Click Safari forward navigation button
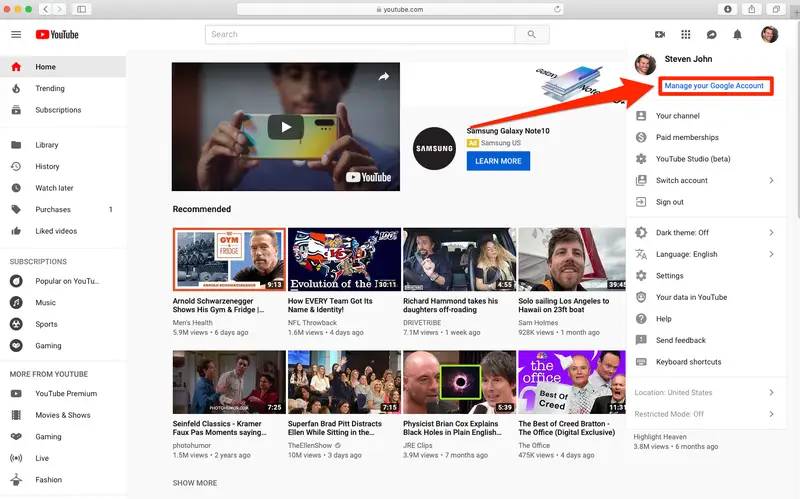This screenshot has width=800, height=499. click(60, 9)
